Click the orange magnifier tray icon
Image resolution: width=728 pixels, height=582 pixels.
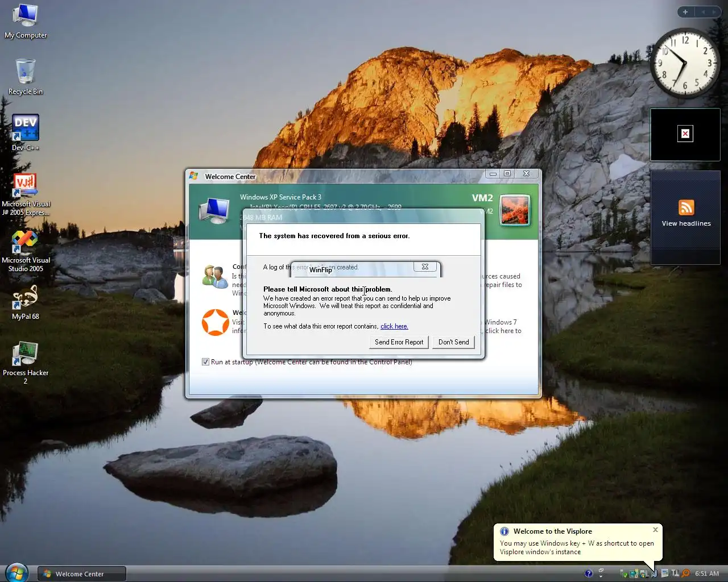[x=685, y=573]
